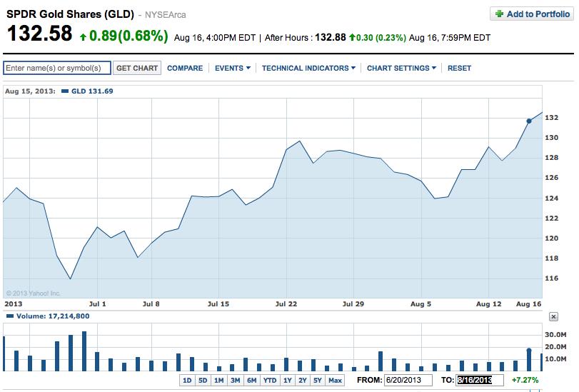579x392 pixels.
Task: Select the Max time range tab
Action: [x=335, y=380]
